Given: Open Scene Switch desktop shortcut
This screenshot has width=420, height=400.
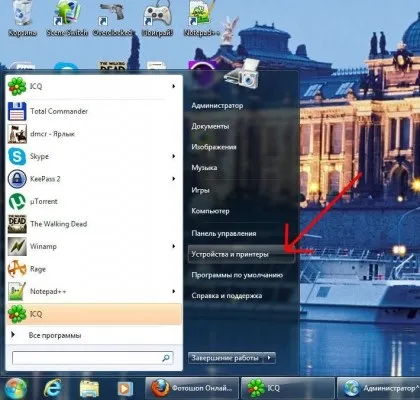Looking at the screenshot, I should [x=67, y=17].
